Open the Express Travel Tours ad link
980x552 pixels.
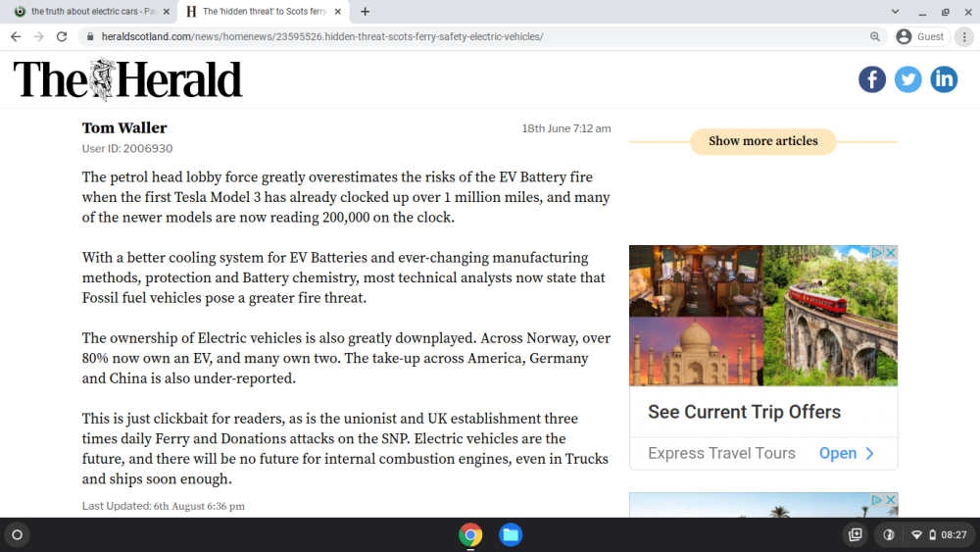click(721, 453)
